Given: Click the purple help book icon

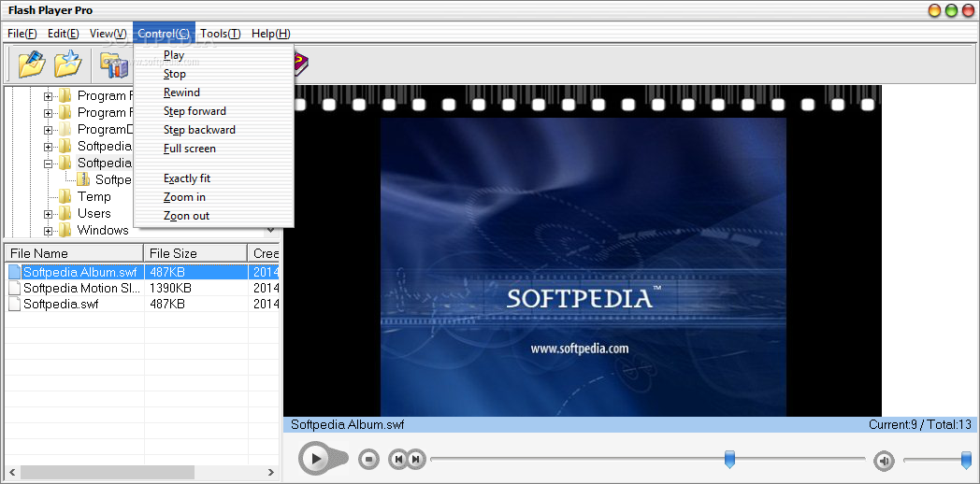Looking at the screenshot, I should click(x=301, y=64).
